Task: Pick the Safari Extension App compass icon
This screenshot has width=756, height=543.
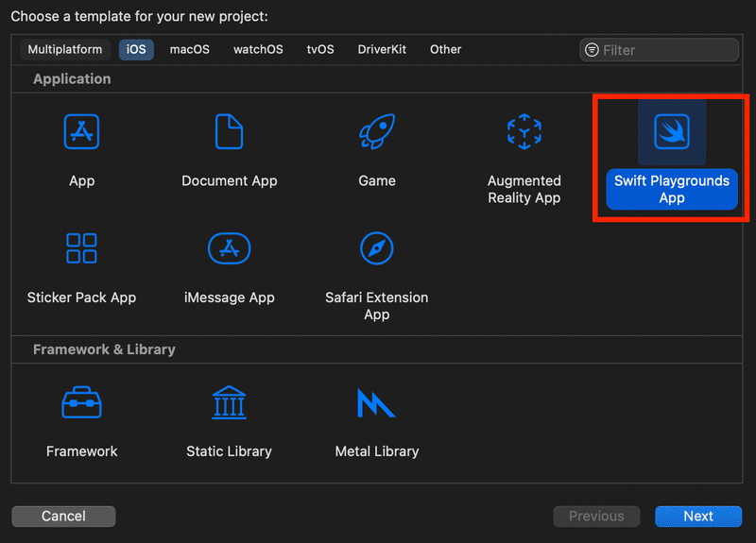Action: 377,248
